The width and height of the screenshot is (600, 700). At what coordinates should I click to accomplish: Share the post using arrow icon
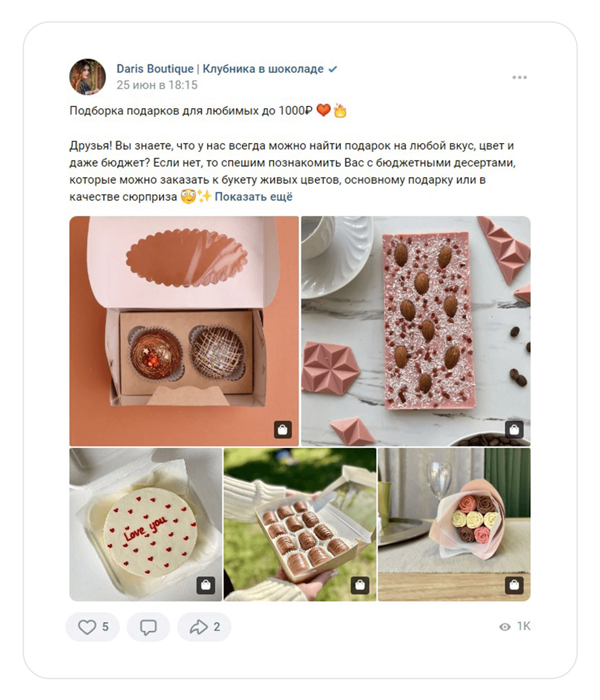[199, 627]
